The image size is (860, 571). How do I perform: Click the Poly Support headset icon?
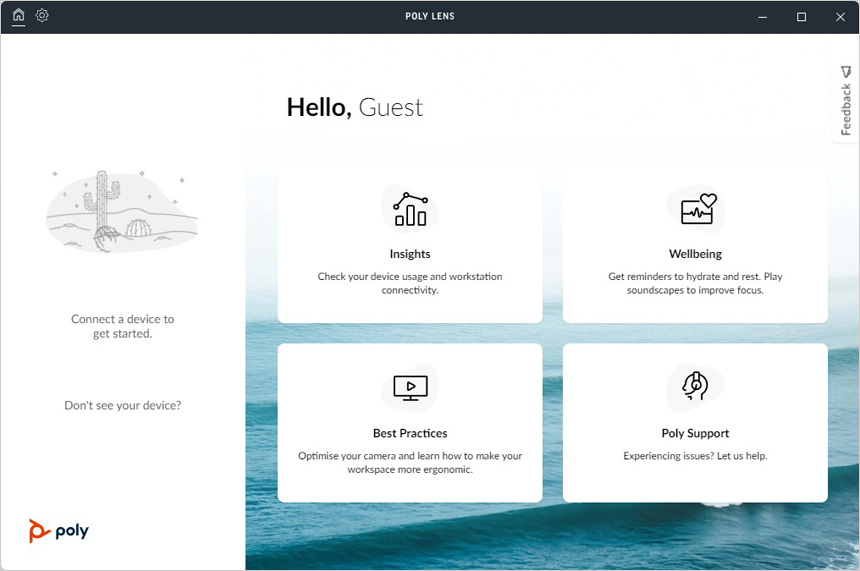point(695,386)
